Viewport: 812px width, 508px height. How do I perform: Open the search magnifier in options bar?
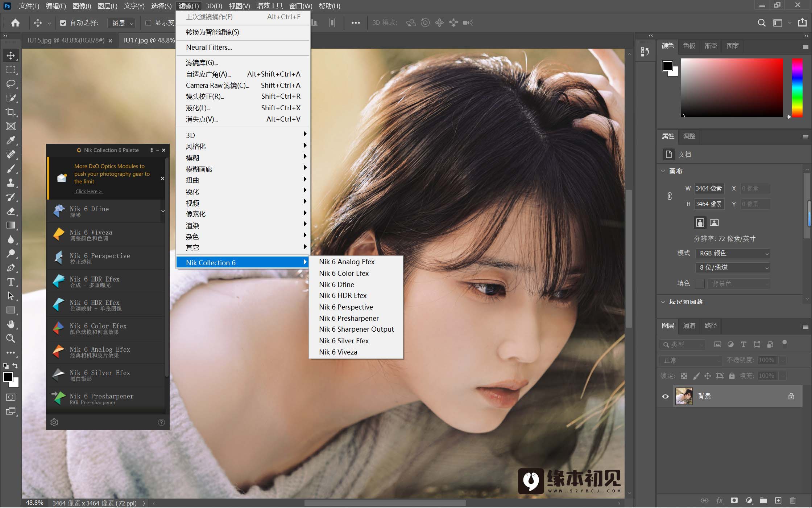click(x=762, y=23)
